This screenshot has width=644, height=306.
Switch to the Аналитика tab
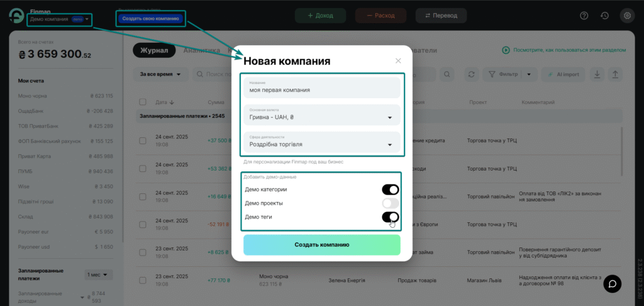[x=200, y=50]
